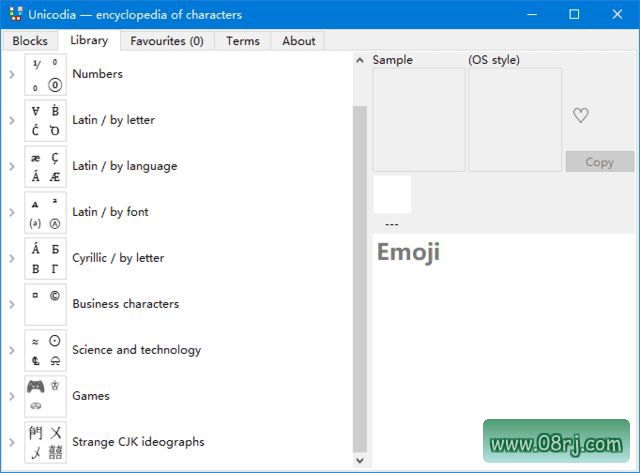
Task: Open the Blocks tab
Action: (30, 41)
